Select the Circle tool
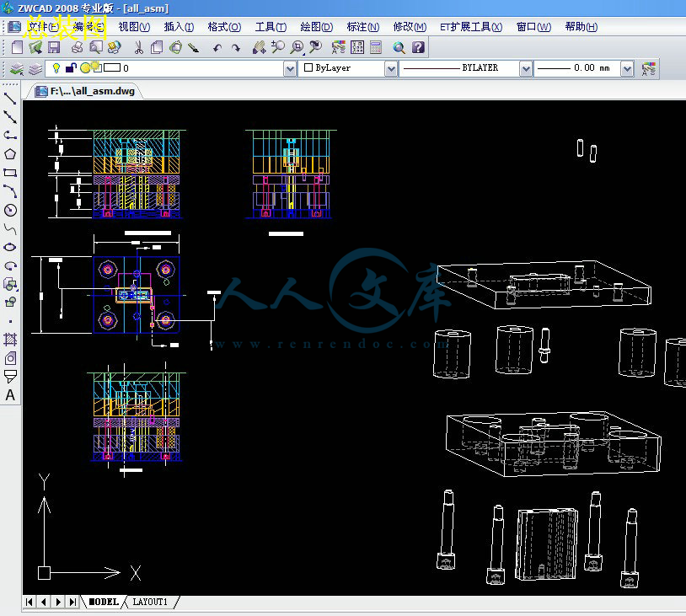 coord(10,210)
